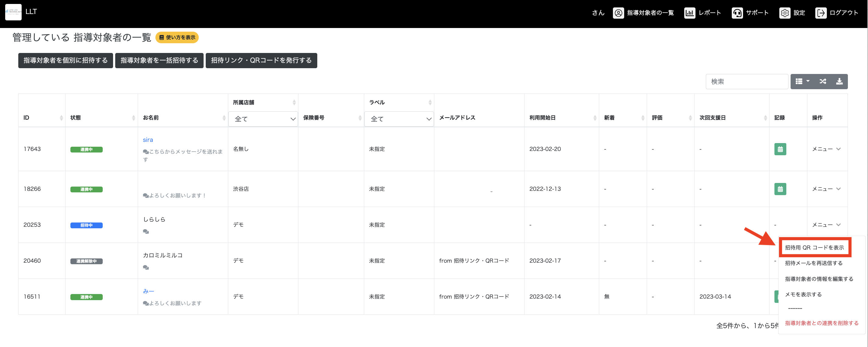Open 設定 settings page
Viewport: 868px width, 347px height.
pos(792,13)
